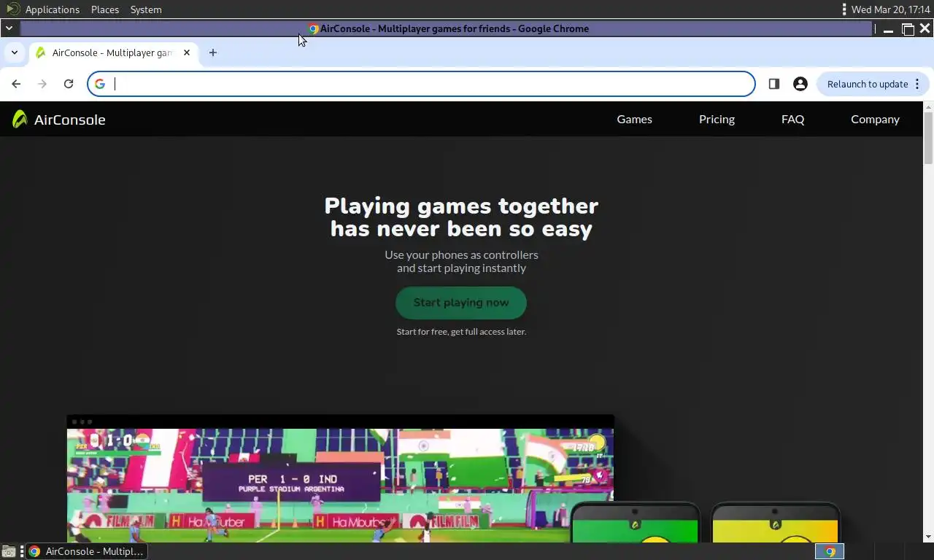Click the scrollbar up arrow
Image resolution: width=934 pixels, height=560 pixels.
(928, 106)
